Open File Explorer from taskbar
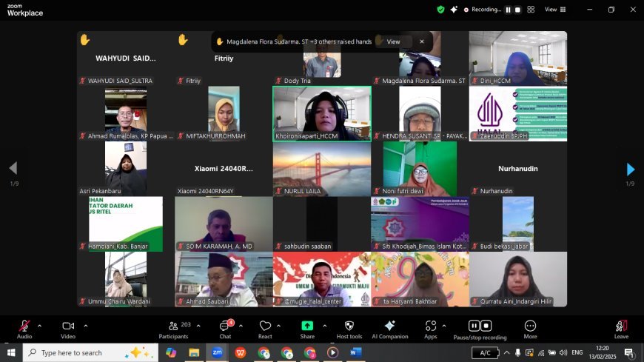The width and height of the screenshot is (644, 362). point(194,352)
